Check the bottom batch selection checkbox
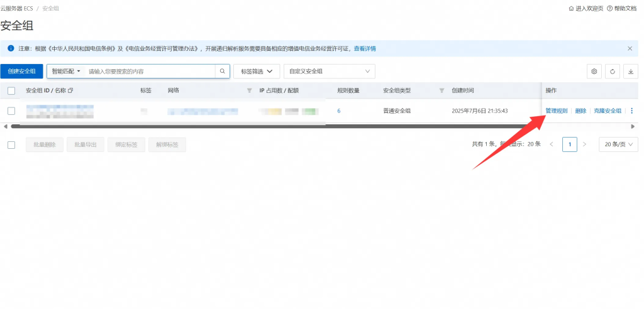644x309 pixels. click(11, 144)
